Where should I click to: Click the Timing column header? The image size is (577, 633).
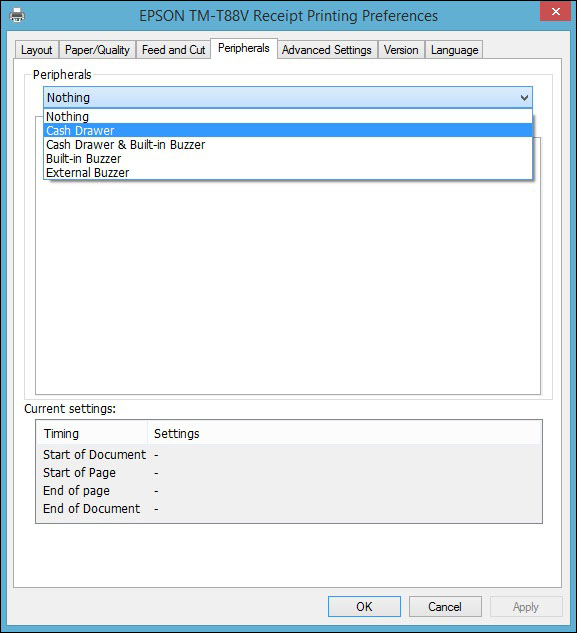click(x=92, y=433)
